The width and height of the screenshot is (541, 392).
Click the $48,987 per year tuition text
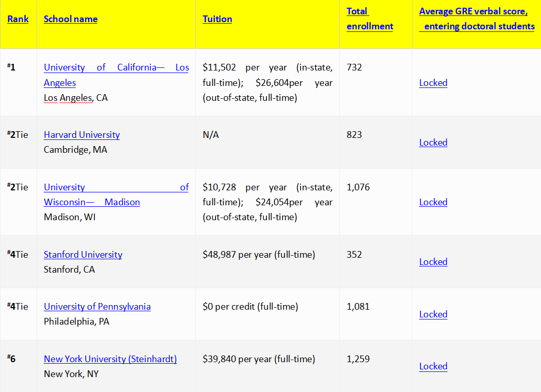click(259, 255)
